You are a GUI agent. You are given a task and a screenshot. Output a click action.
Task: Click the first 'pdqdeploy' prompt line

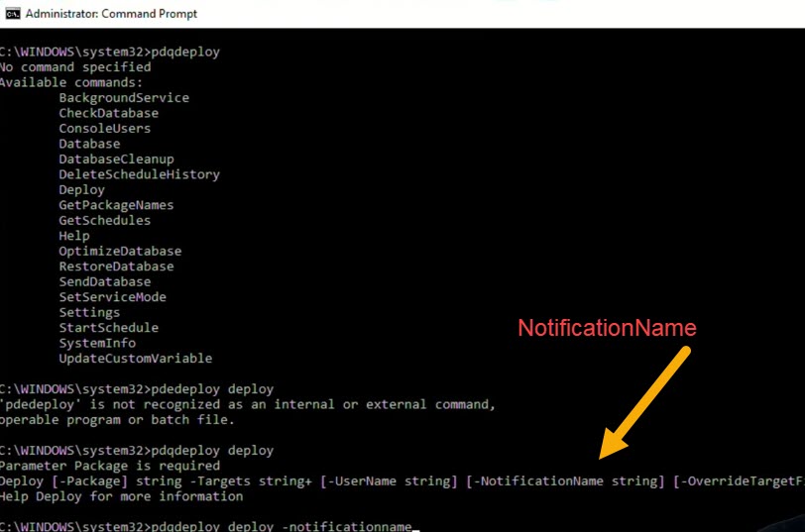tap(110, 52)
